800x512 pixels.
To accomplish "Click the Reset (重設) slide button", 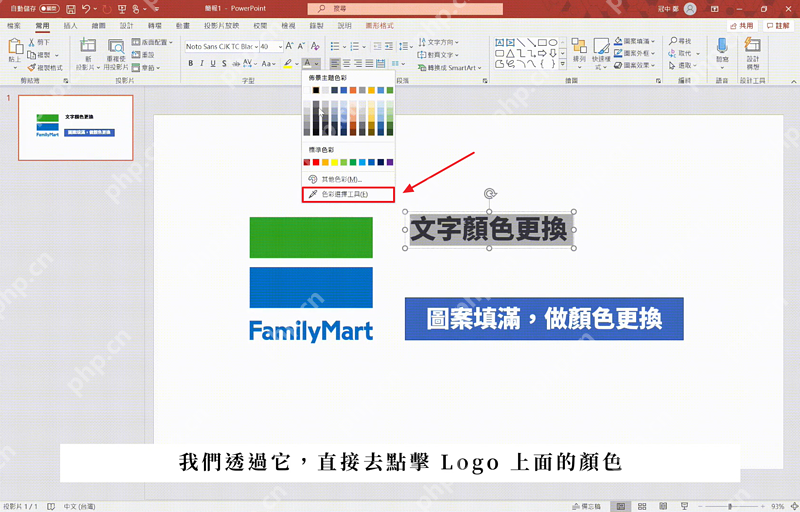I will pos(143,55).
